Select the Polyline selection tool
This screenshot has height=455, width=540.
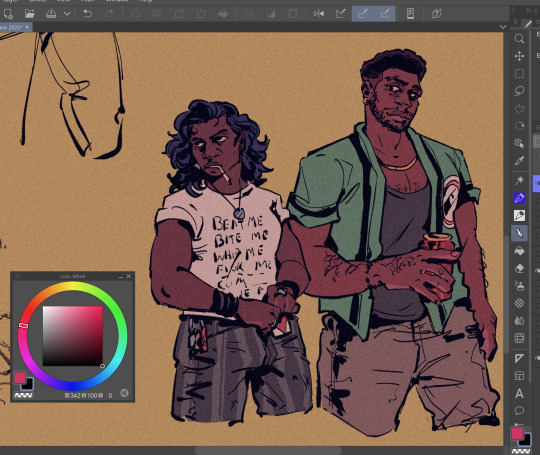(519, 108)
